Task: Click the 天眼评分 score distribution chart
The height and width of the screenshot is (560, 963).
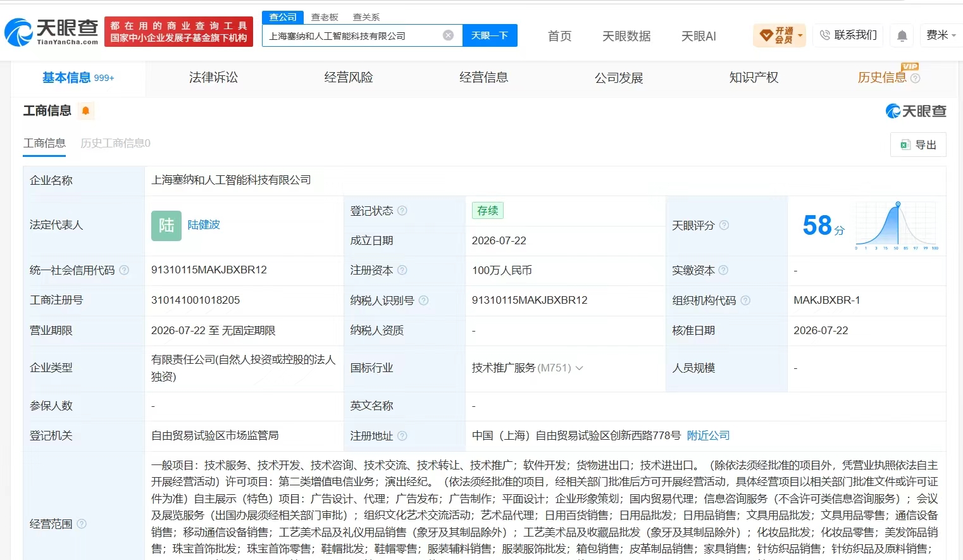Action: click(896, 225)
